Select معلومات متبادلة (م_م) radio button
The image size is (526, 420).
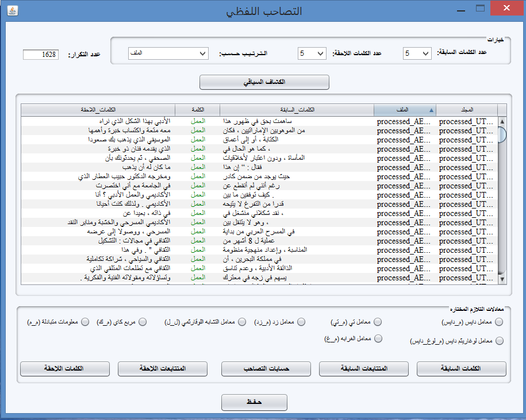(85, 322)
